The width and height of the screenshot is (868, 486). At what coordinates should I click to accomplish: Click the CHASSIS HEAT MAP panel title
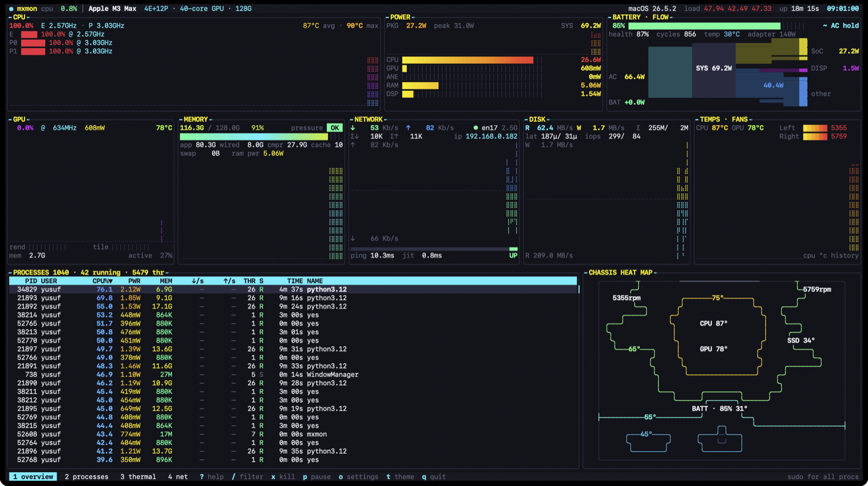620,272
